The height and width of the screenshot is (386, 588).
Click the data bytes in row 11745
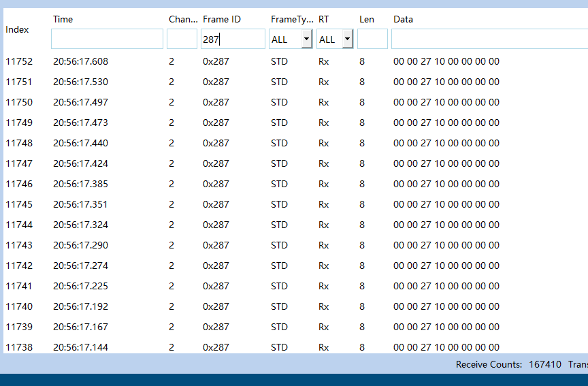[x=446, y=204]
